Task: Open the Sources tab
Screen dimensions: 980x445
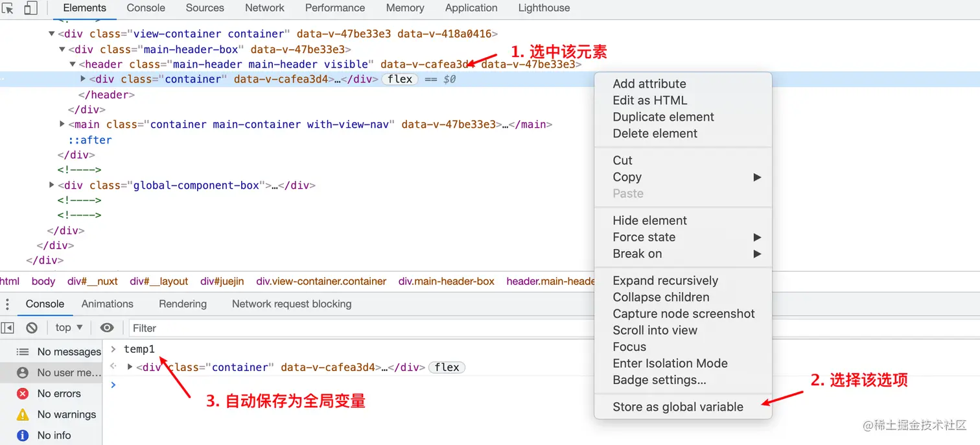Action: pos(205,8)
